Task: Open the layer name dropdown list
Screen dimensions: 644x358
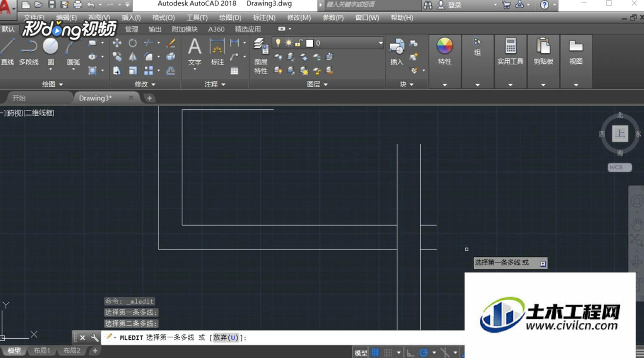Action: pos(381,43)
